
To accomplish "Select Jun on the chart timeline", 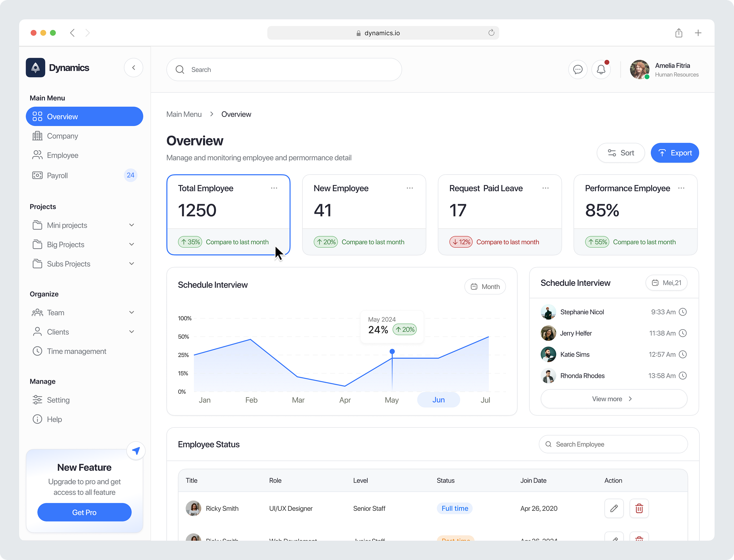I will [x=438, y=400].
